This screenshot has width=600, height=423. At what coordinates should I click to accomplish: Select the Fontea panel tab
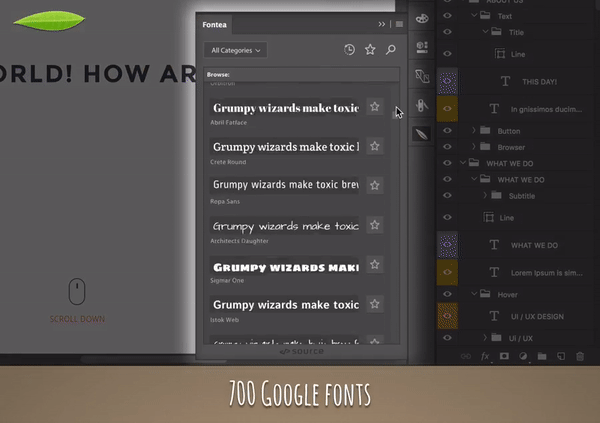tap(214, 24)
